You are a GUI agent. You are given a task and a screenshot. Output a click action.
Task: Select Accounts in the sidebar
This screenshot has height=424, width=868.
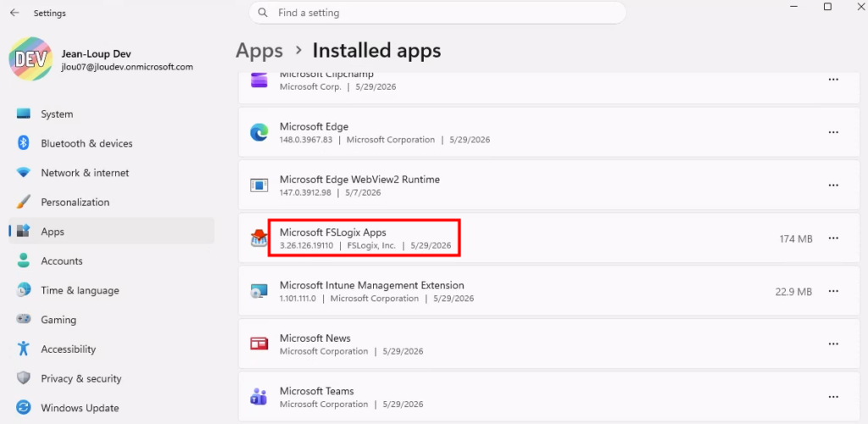[111, 260]
